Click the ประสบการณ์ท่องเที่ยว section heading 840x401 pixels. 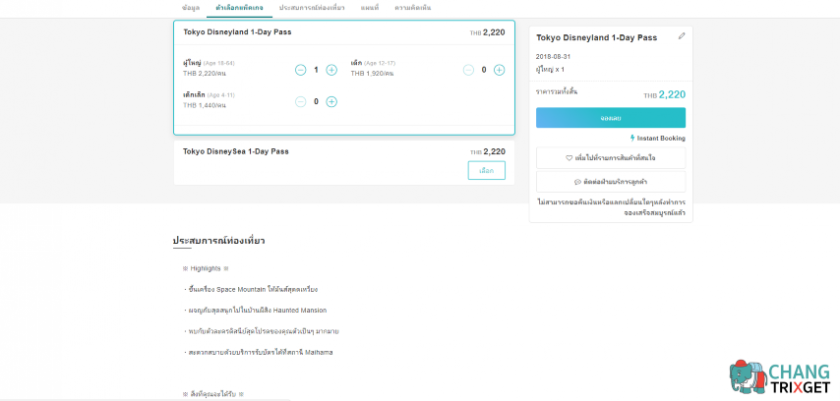(219, 241)
